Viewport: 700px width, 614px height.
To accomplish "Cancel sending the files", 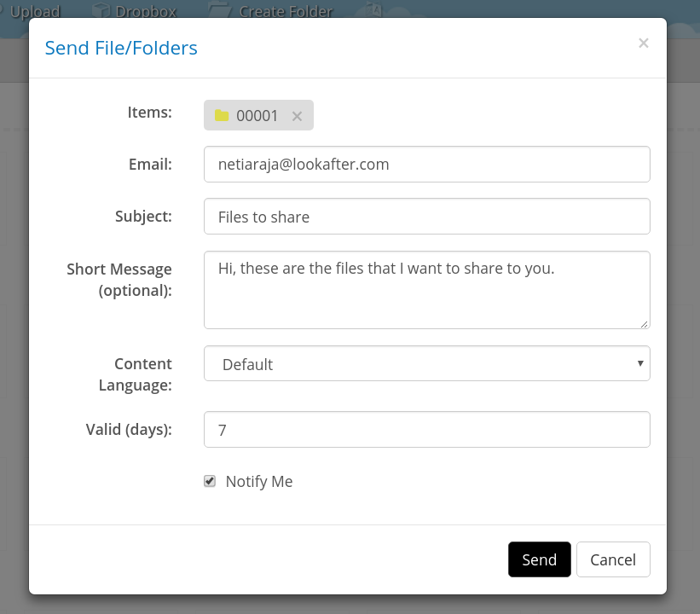I will 612,559.
